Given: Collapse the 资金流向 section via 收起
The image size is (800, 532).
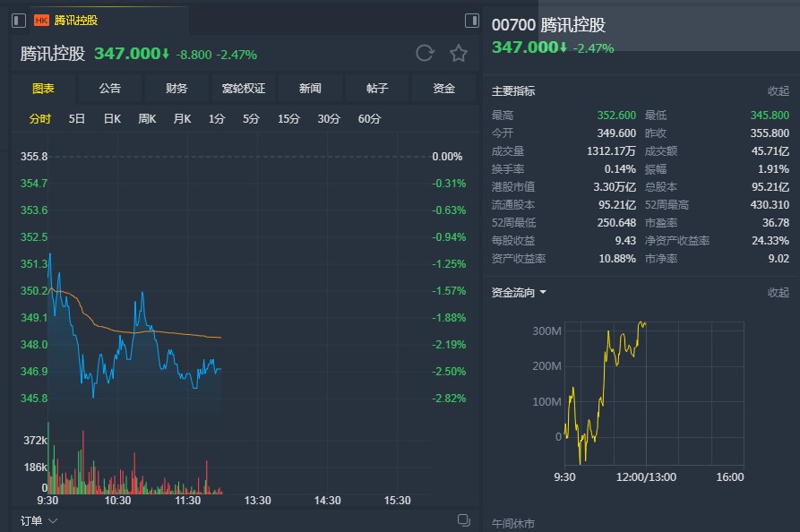Looking at the screenshot, I should point(778,292).
